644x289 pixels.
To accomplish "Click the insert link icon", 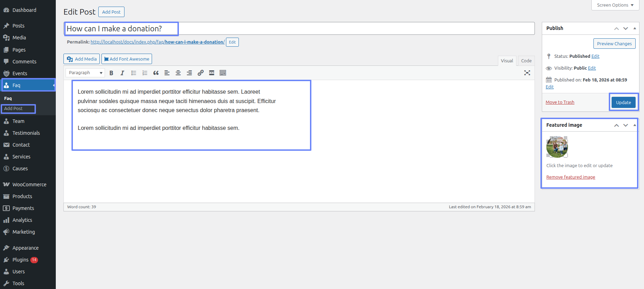I will pyautogui.click(x=200, y=73).
